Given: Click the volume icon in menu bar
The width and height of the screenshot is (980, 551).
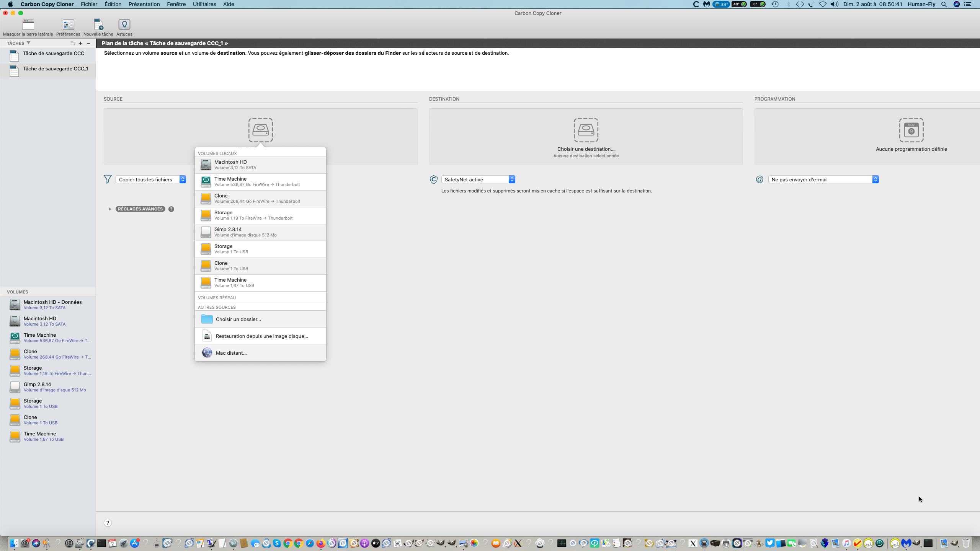Looking at the screenshot, I should (835, 4).
